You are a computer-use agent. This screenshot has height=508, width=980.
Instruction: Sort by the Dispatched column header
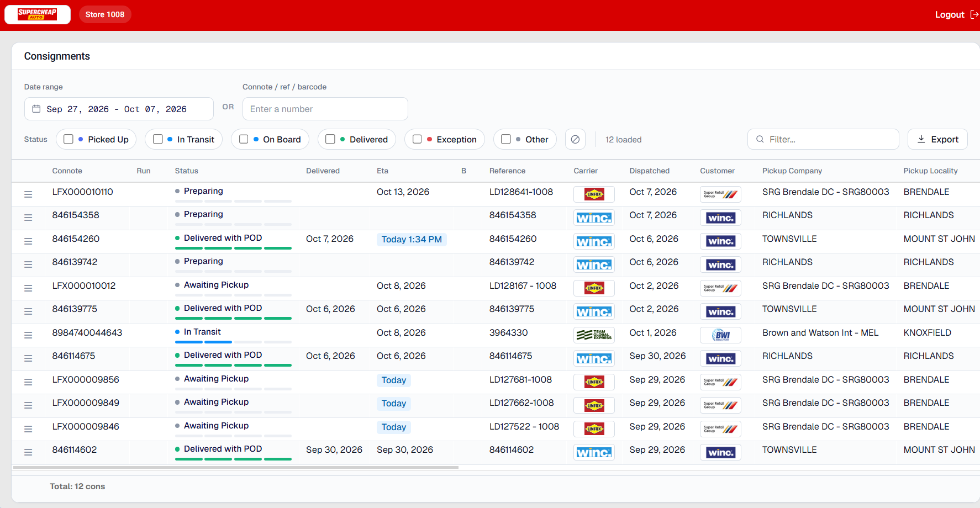[649, 171]
